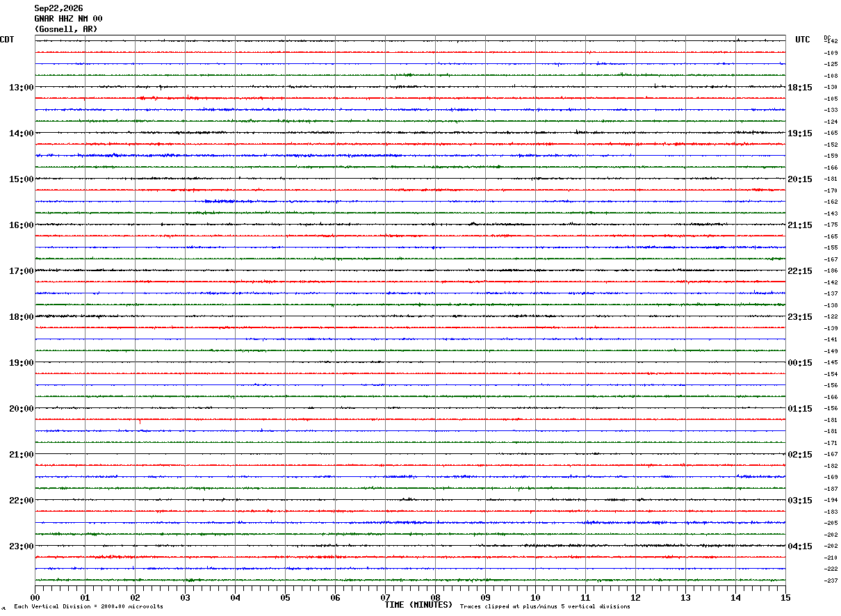Select the 11 minute tick mark label

point(585,597)
